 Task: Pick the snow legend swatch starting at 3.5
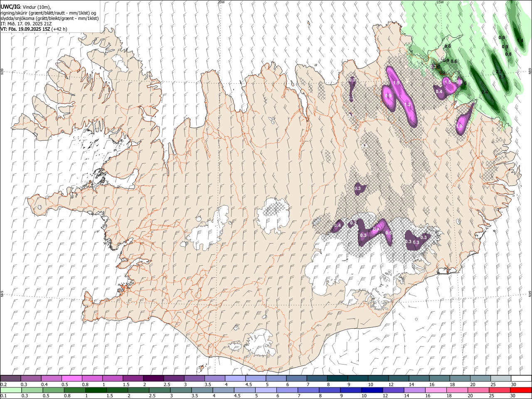pos(214,378)
